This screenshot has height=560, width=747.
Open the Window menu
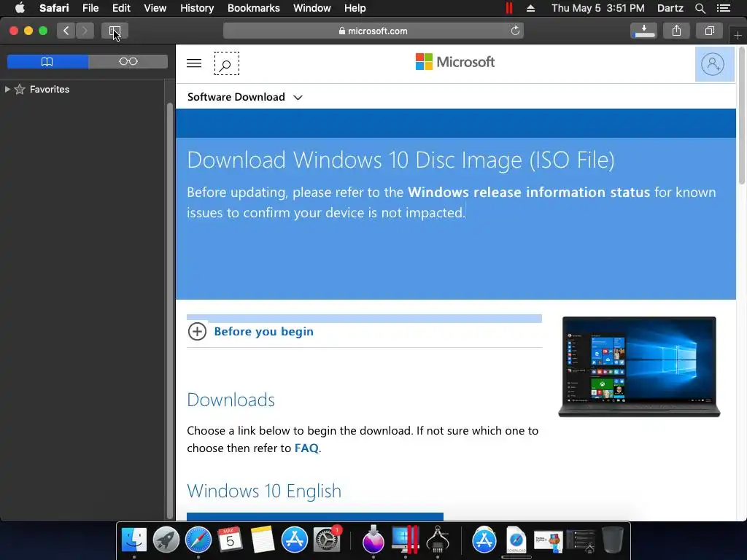click(312, 8)
